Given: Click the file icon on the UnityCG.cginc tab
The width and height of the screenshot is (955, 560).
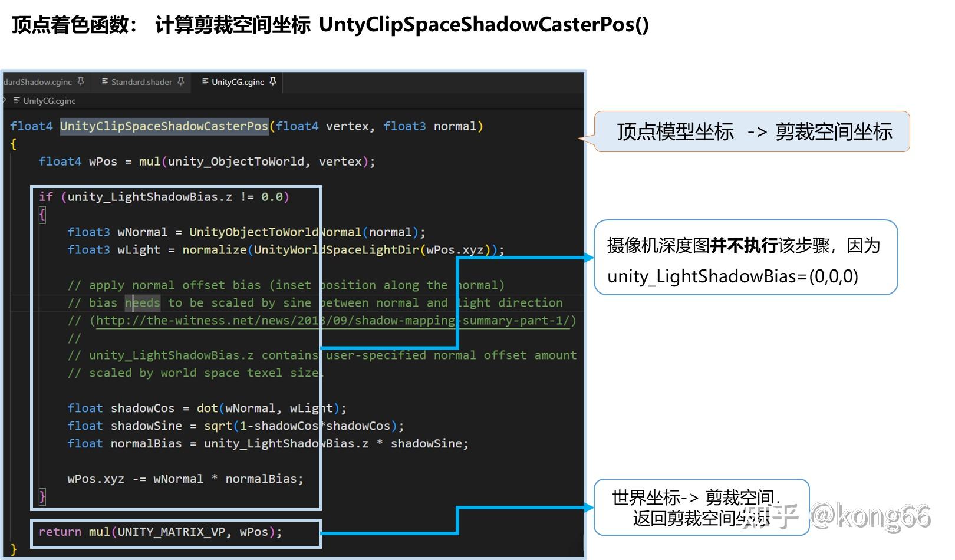Looking at the screenshot, I should coord(206,82).
